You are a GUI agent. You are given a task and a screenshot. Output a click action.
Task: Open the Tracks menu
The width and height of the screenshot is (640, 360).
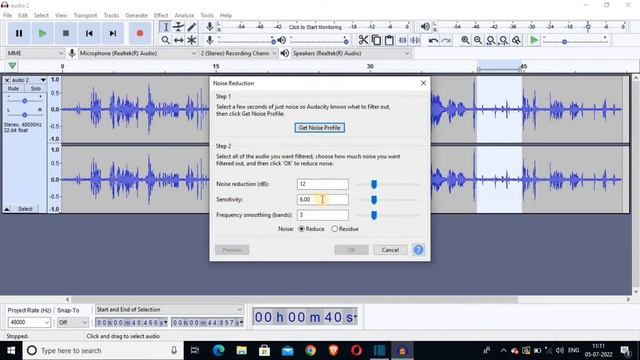[x=111, y=15]
